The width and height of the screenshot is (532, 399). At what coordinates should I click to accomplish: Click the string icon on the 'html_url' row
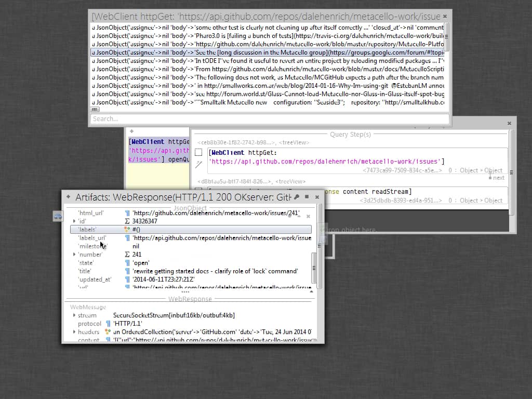pos(127,213)
